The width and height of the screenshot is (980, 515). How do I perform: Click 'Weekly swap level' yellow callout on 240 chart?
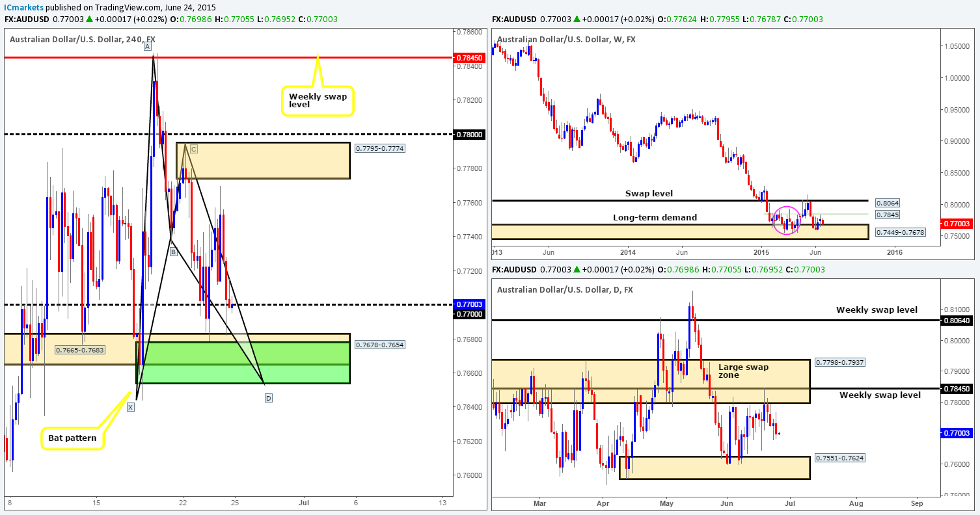[x=318, y=102]
